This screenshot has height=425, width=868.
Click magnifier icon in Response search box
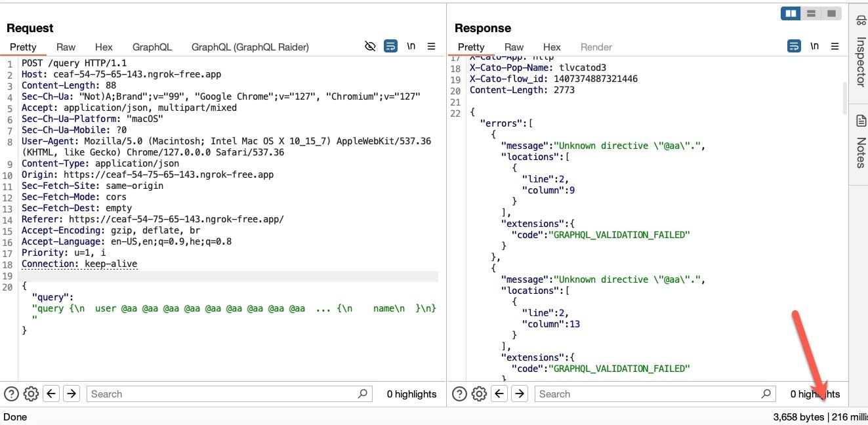[x=766, y=394]
